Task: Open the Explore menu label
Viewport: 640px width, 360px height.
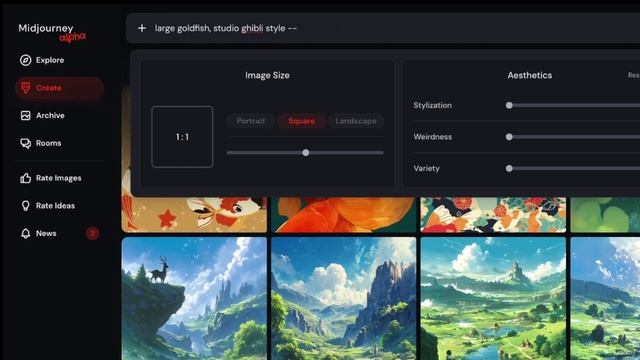Action: 50,60
